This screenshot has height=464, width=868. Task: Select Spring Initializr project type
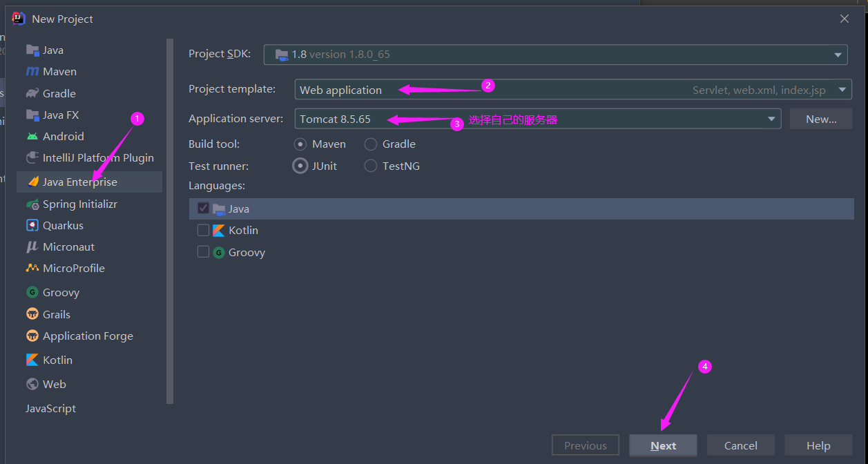pos(89,204)
